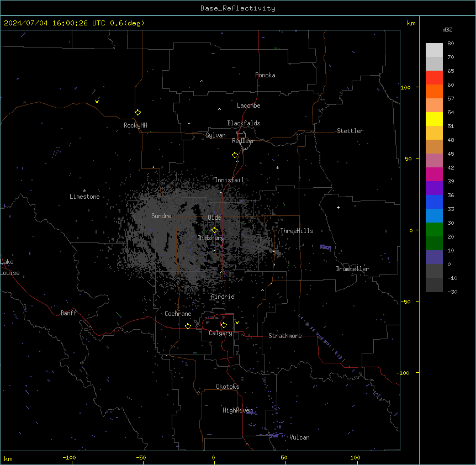
Task: Click the Blackfalds town label
Action: click(x=244, y=123)
